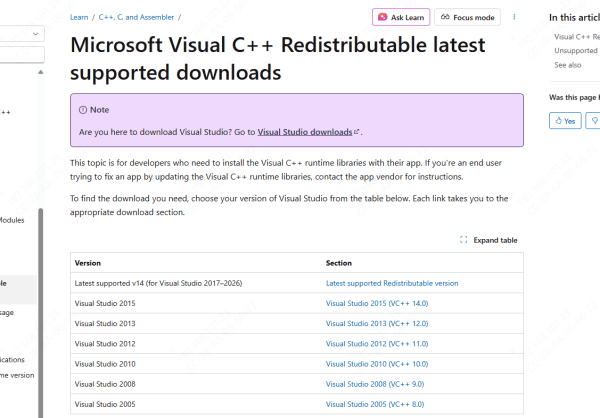Click 'Visual Studio 2012' version cell

105,344
